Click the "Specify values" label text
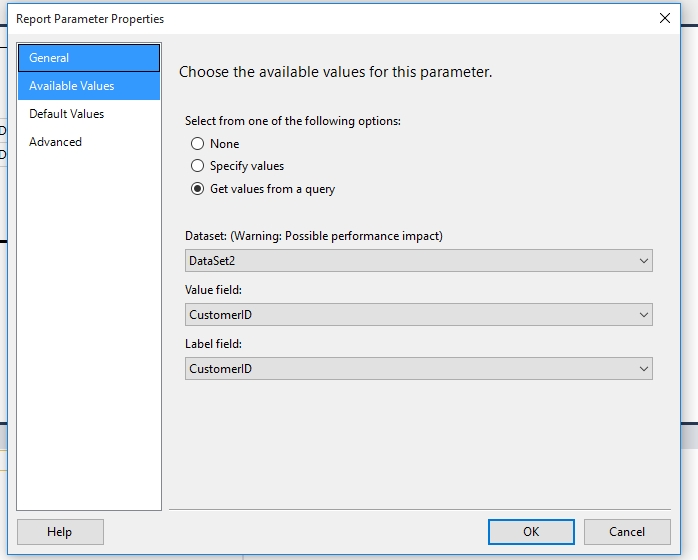Screen dimensions: 698x560 (x=247, y=166)
